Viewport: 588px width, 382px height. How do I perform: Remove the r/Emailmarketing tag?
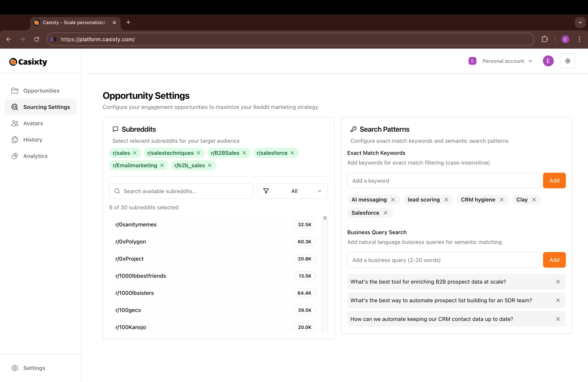pos(162,165)
